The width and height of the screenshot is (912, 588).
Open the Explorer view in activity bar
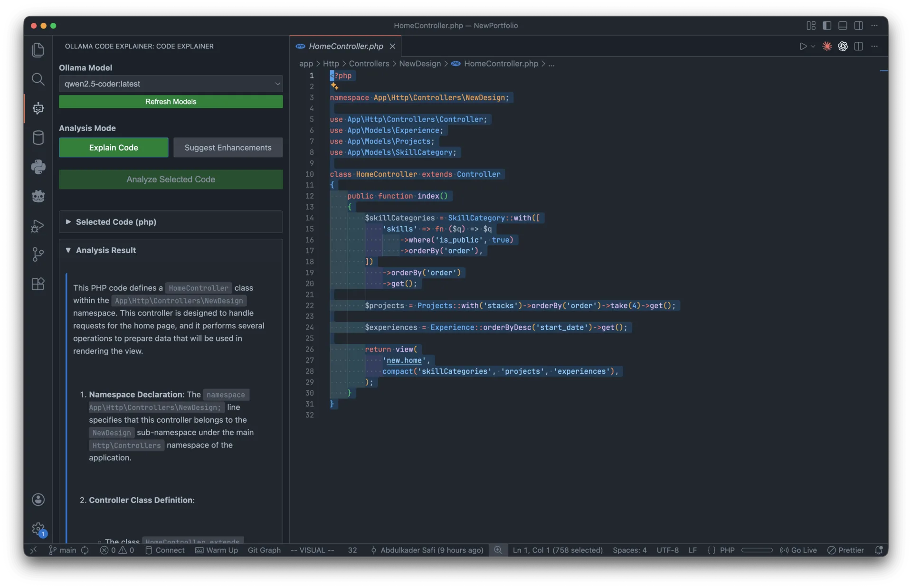coord(38,50)
